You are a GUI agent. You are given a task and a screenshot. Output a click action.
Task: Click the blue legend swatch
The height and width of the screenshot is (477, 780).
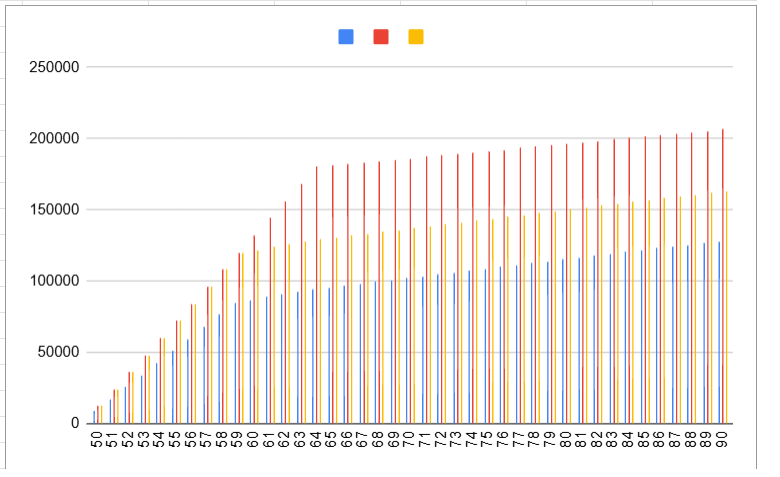coord(346,37)
